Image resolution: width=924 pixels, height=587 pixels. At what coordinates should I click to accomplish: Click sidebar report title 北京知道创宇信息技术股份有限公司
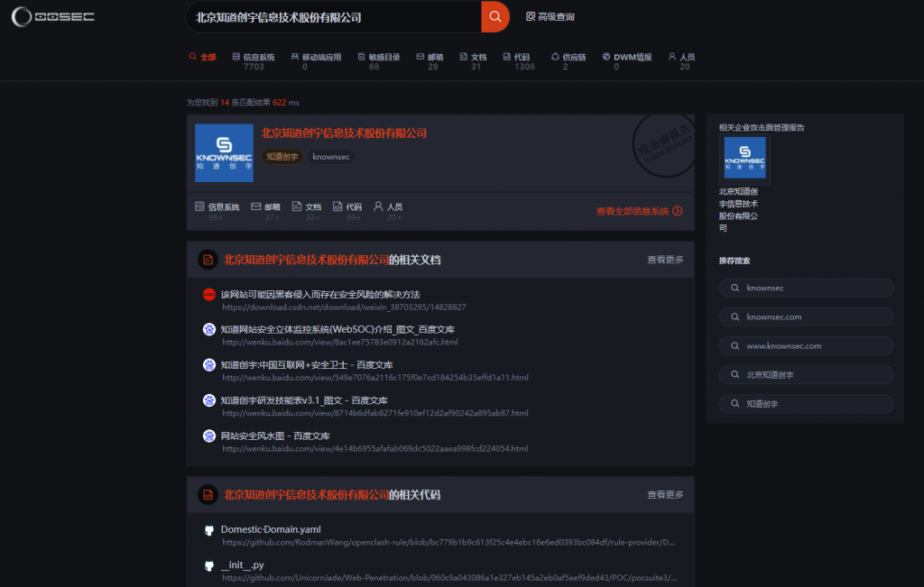tap(738, 209)
